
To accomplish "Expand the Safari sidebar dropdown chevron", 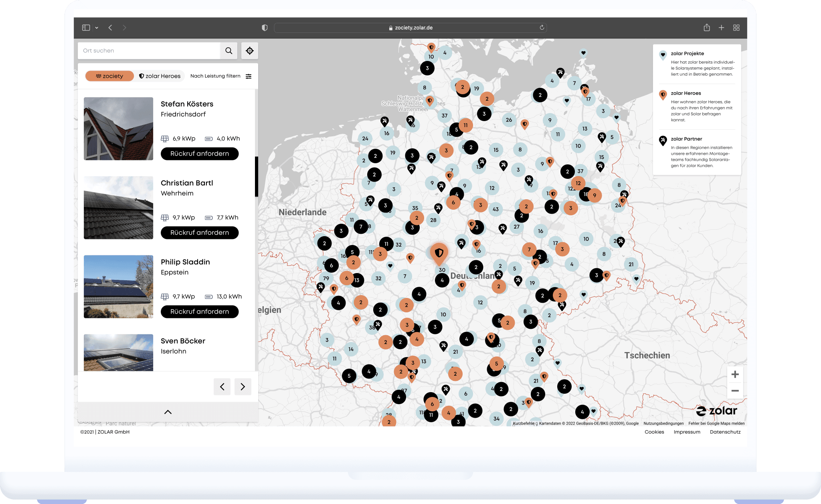I will [97, 28].
